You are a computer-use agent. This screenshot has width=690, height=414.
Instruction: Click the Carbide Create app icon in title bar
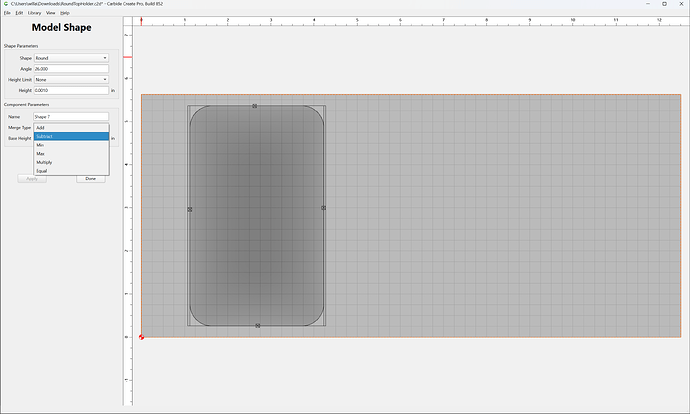click(x=6, y=4)
